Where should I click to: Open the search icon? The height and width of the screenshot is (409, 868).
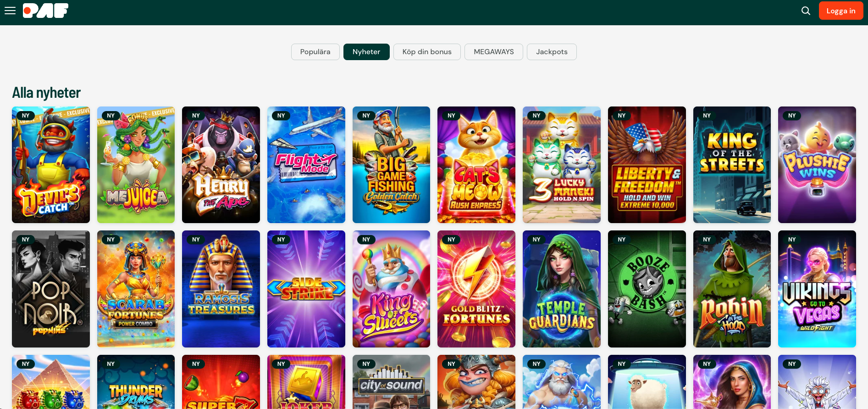(806, 11)
